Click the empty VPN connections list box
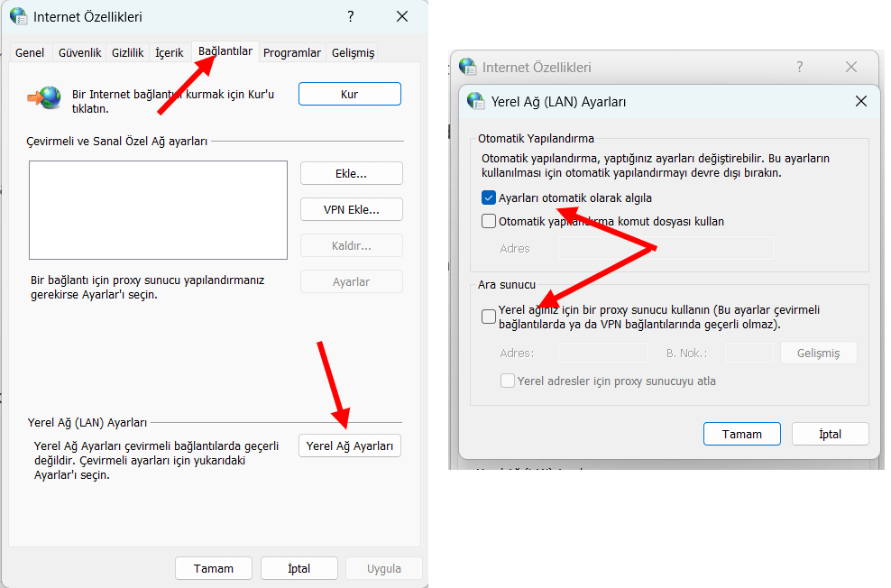 click(158, 209)
